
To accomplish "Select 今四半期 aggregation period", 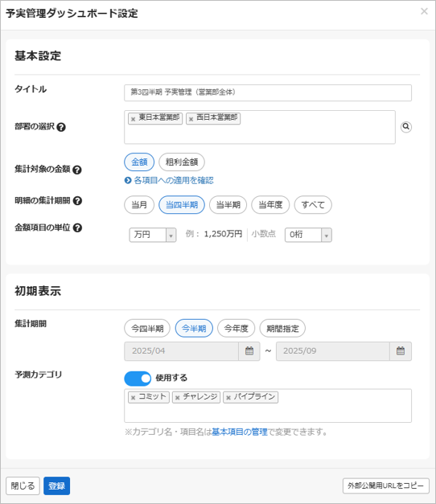I will tap(147, 328).
